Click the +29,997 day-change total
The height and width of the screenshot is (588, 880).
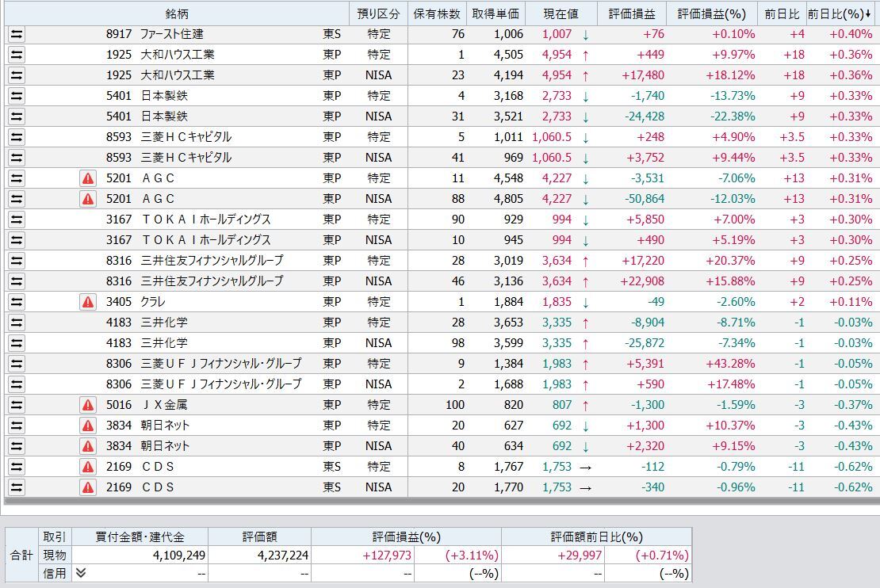(580, 556)
